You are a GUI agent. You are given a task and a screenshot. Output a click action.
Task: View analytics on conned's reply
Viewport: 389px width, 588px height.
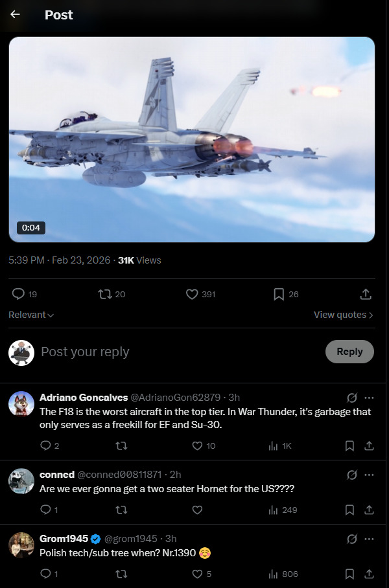point(273,510)
